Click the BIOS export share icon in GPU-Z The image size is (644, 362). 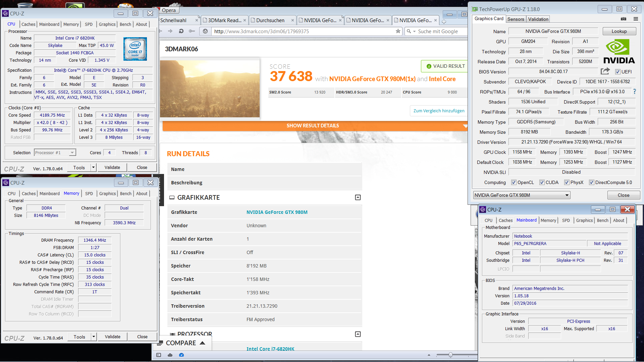tap(605, 71)
